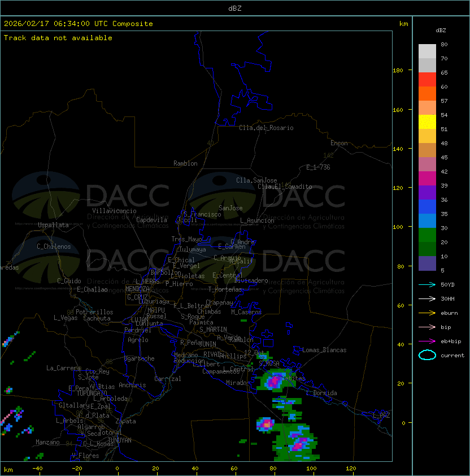Pick the magenta swatch below 42
Image resolution: width=470 pixels, height=476 pixels.
[x=427, y=179]
